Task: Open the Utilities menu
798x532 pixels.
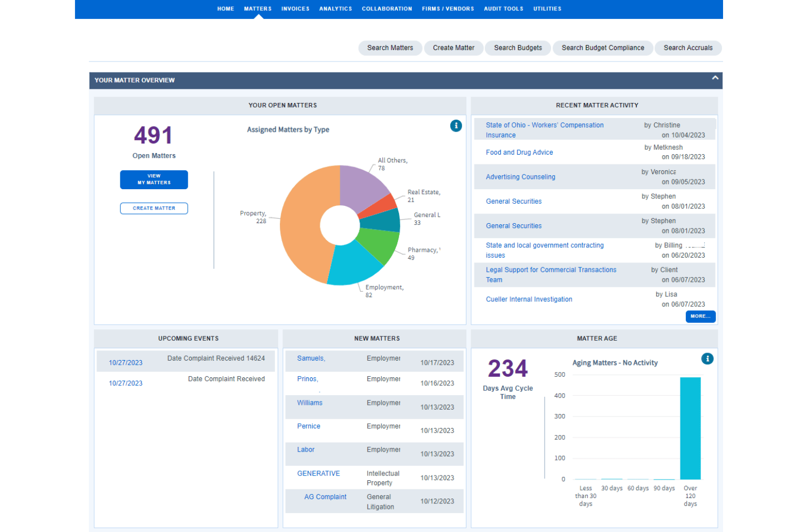Action: [547, 9]
